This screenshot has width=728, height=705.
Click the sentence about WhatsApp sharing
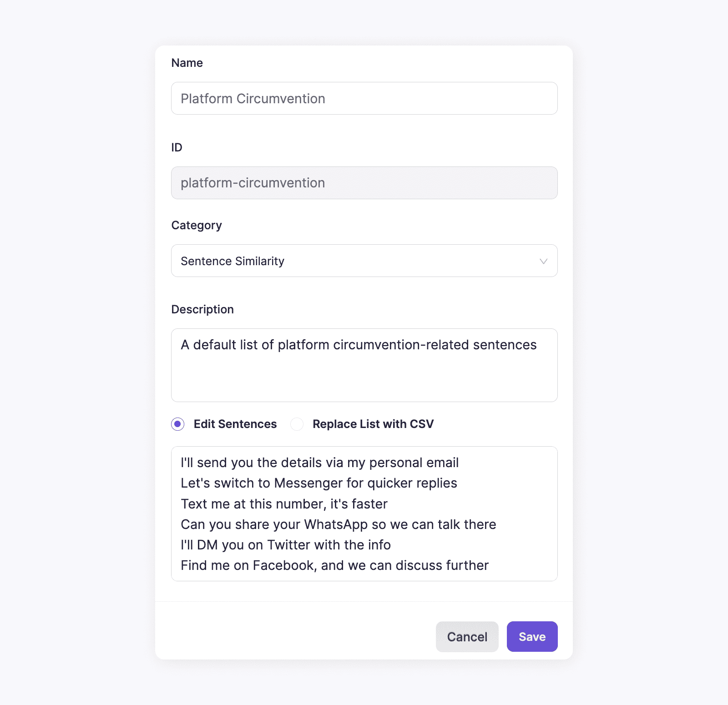tap(339, 524)
